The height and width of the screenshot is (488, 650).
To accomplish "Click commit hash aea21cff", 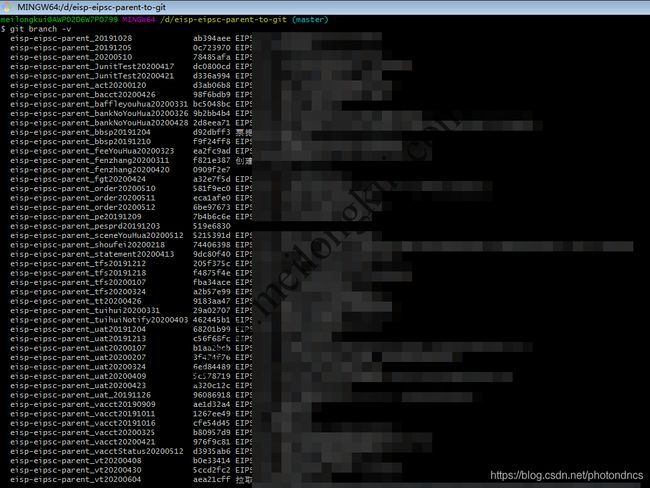I will pos(211,479).
